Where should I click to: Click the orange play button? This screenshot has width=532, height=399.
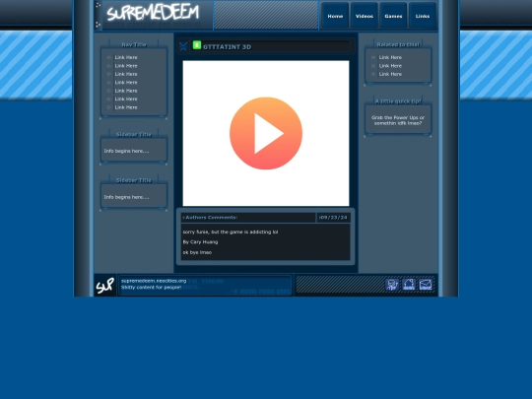coord(266,133)
